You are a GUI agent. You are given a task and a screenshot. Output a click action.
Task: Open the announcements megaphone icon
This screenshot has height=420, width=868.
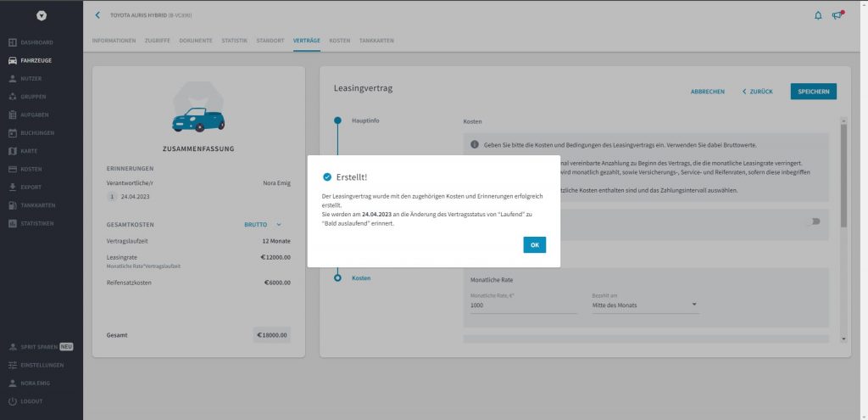(837, 15)
